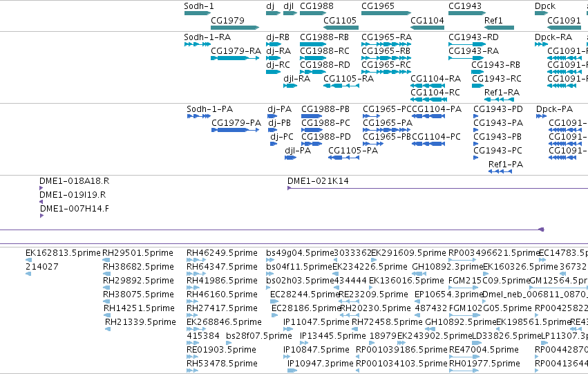588x374 pixels.
Task: Select the CG1091 gene feature
Action: coord(565,28)
